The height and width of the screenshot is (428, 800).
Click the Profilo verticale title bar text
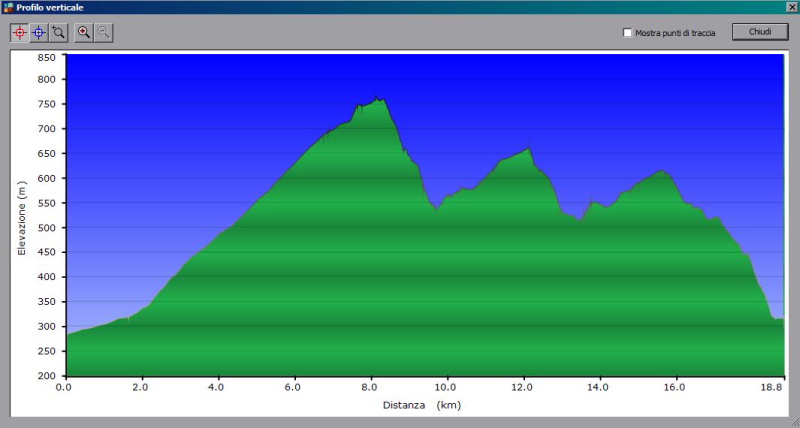[x=50, y=7]
